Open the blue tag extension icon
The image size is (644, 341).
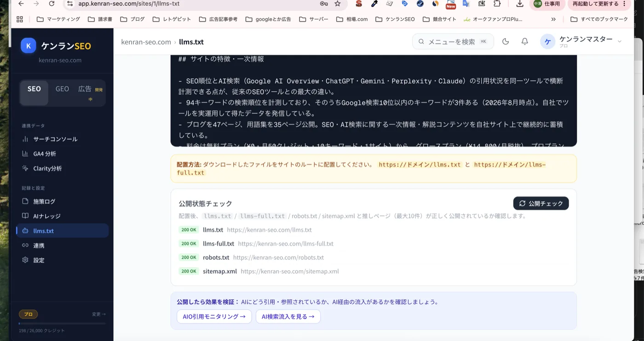click(405, 4)
